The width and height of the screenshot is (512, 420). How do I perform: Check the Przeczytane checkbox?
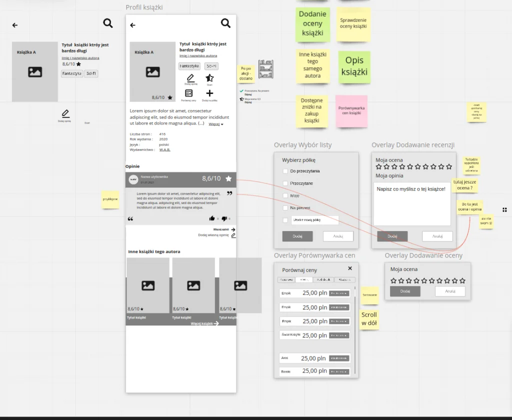click(285, 183)
